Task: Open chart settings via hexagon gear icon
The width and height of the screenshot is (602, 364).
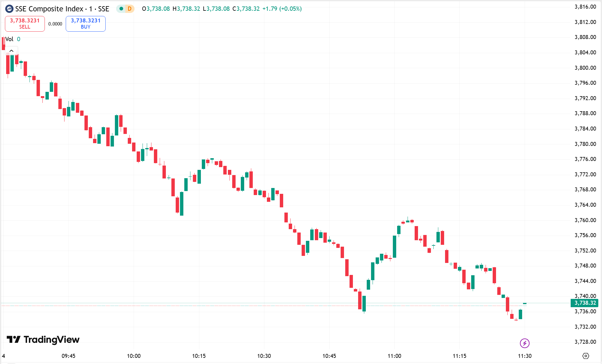Action: coord(586,356)
